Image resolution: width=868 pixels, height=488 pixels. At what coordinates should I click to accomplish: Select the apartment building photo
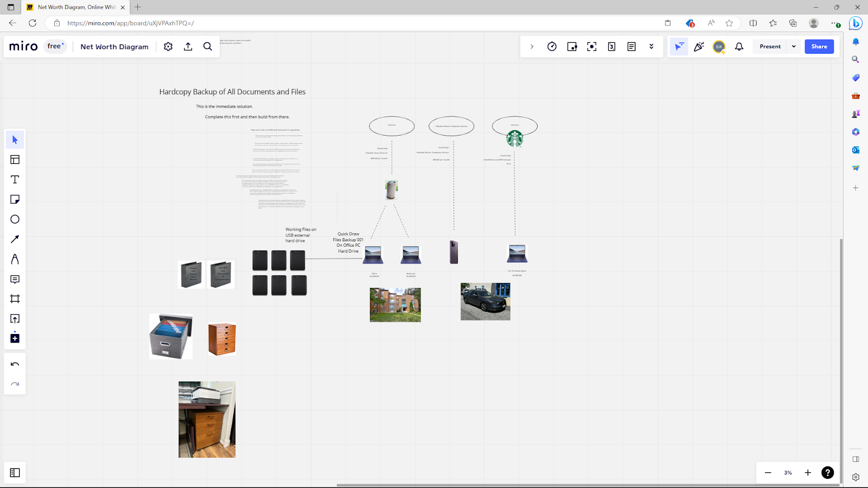(x=395, y=305)
